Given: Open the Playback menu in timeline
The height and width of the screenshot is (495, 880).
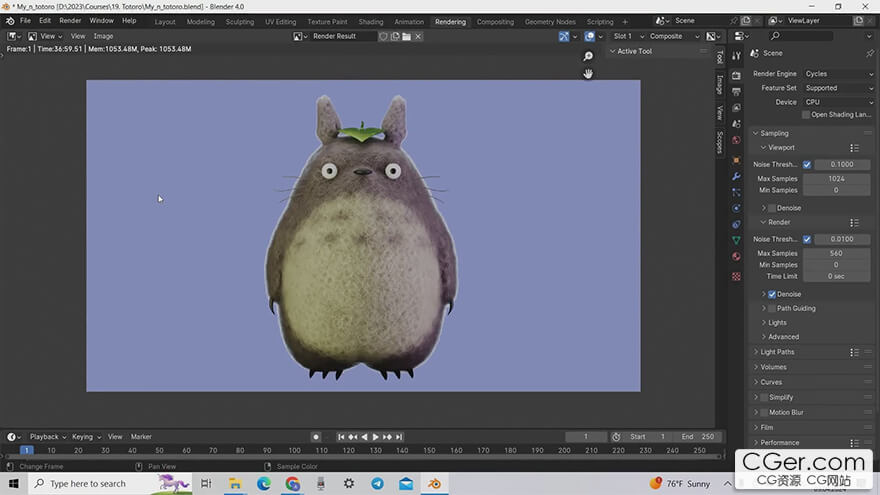Looking at the screenshot, I should coord(48,437).
